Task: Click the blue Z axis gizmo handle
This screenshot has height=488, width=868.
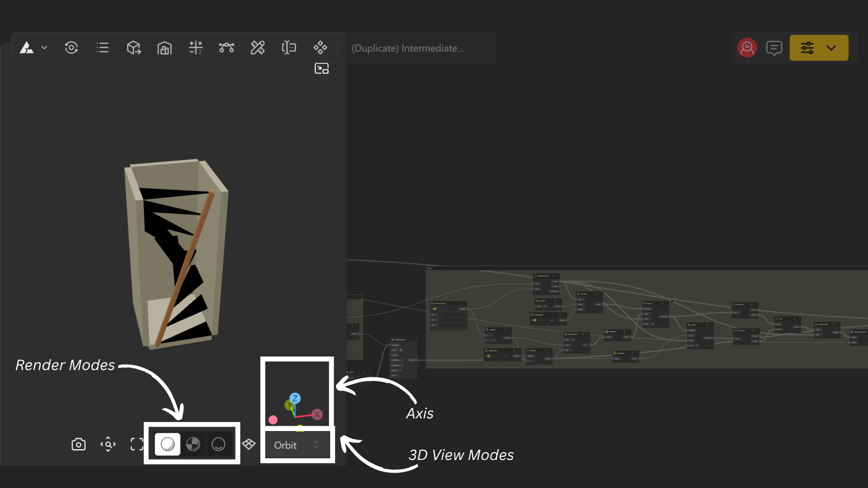Action: click(x=295, y=398)
